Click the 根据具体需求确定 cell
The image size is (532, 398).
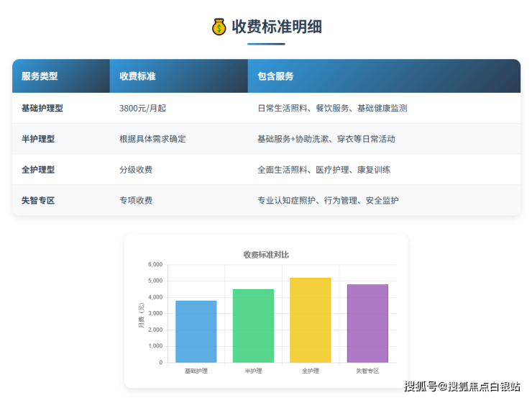152,139
